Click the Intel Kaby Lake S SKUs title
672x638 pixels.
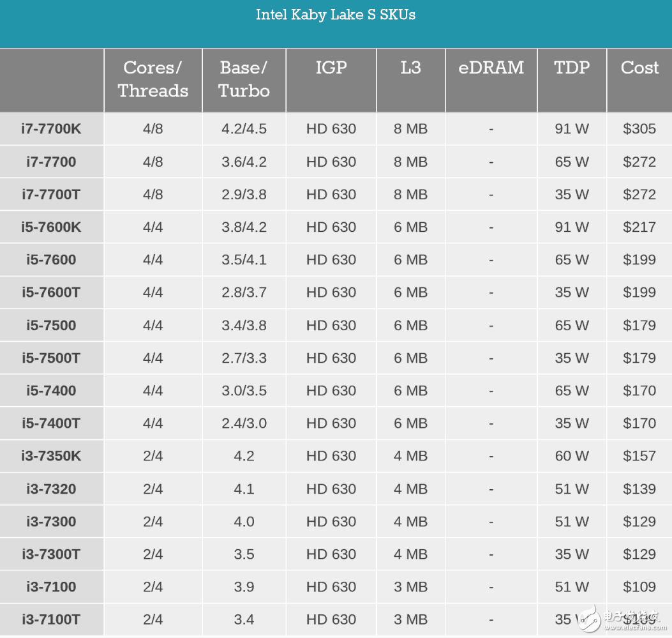[x=336, y=15]
